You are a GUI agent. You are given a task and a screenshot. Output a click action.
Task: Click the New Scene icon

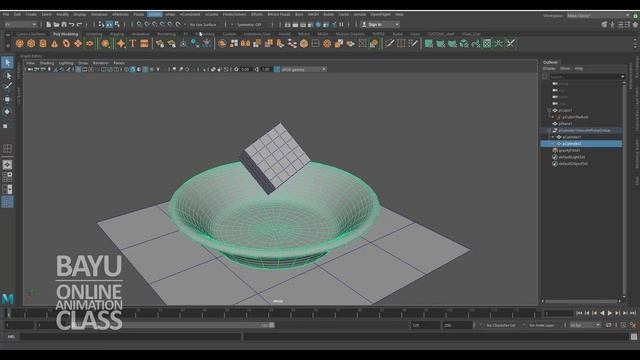click(x=48, y=24)
